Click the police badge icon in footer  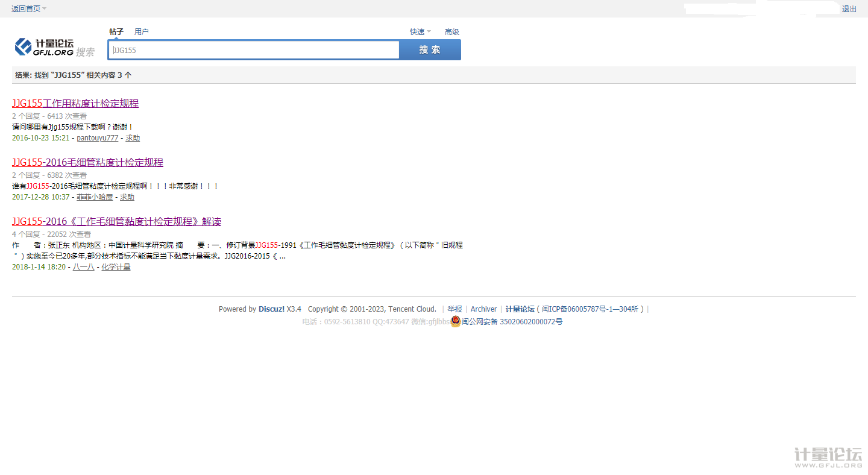[456, 322]
